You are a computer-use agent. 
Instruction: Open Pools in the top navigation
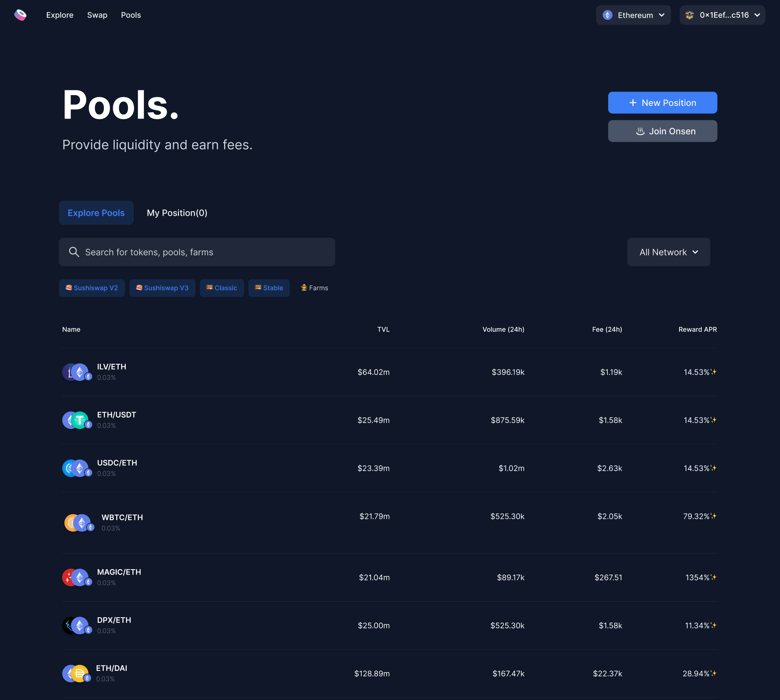131,15
